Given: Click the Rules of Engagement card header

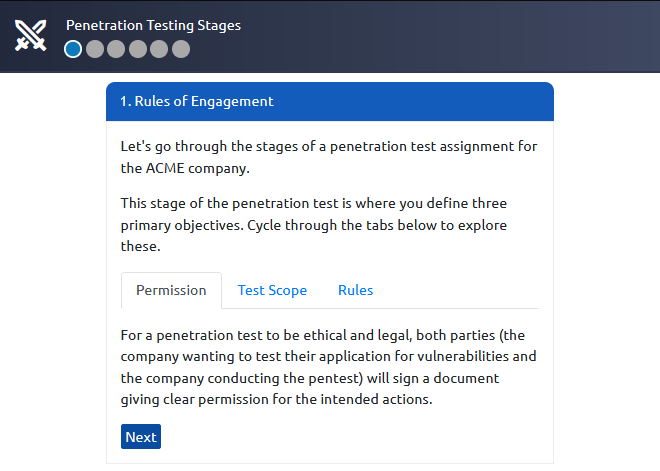Looking at the screenshot, I should coord(330,101).
